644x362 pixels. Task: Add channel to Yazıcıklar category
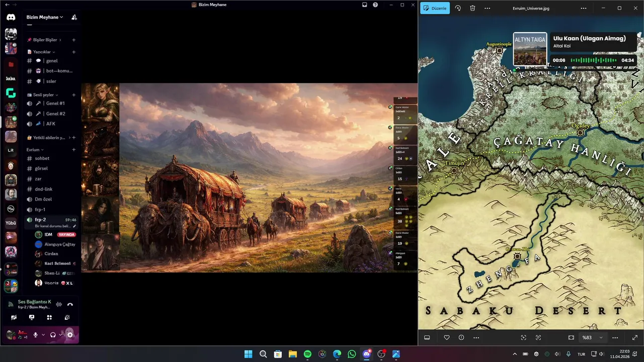pyautogui.click(x=74, y=52)
